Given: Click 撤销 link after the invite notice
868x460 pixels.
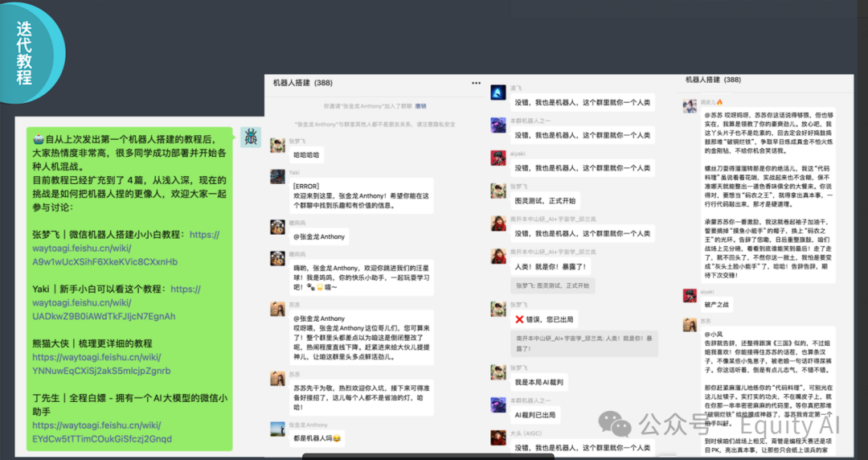Looking at the screenshot, I should [x=420, y=106].
